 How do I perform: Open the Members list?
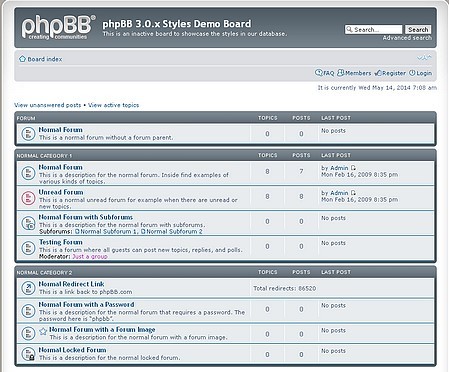[358, 73]
